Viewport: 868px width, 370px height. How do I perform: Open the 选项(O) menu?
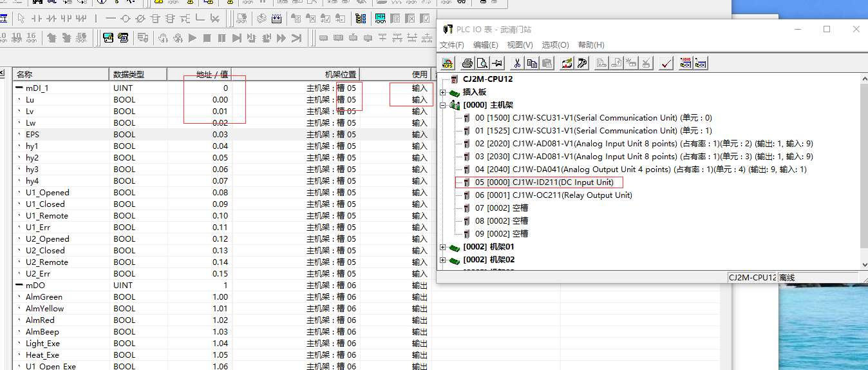555,45
